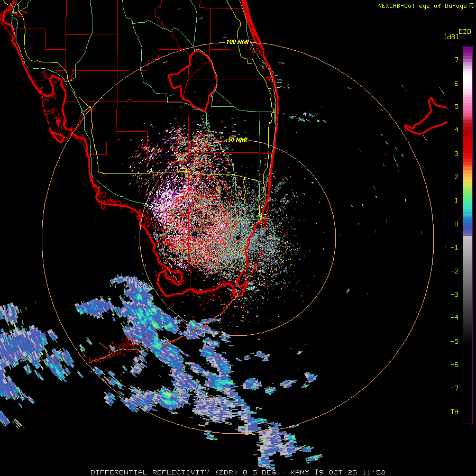Click the 50 NMI range ring label
The height and width of the screenshot is (476, 476).
pos(237,140)
